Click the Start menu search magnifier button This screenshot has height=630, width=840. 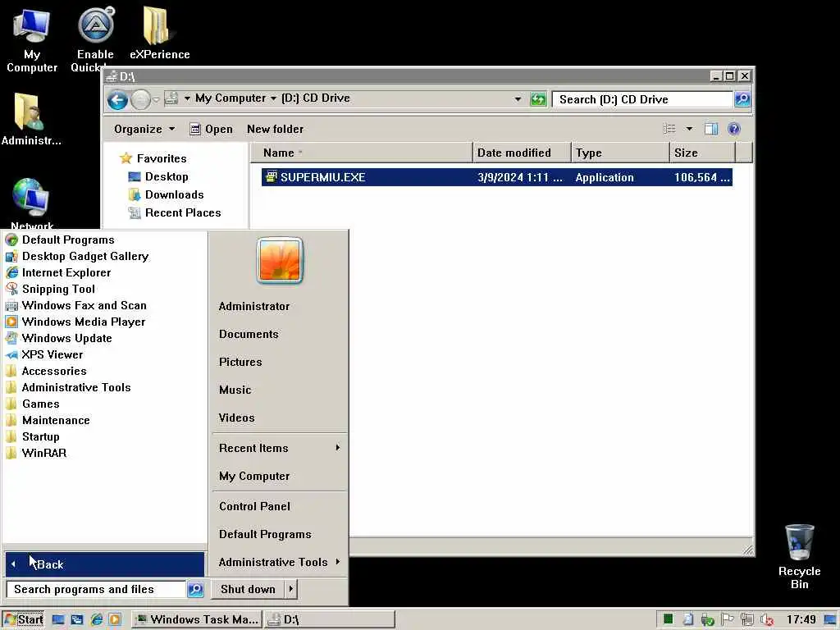pyautogui.click(x=195, y=589)
